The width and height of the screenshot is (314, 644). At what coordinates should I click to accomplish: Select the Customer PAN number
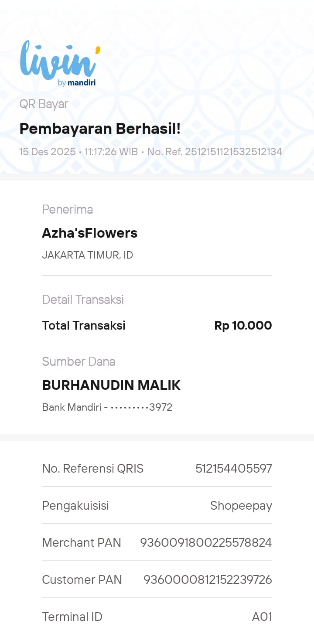(208, 580)
